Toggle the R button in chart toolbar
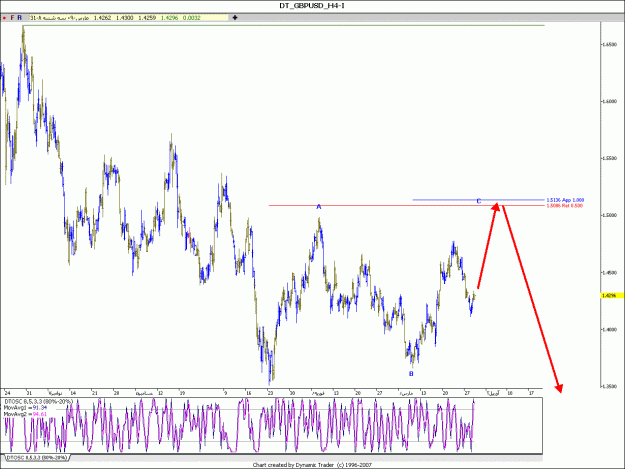Image resolution: width=625 pixels, height=469 pixels. coord(20,18)
